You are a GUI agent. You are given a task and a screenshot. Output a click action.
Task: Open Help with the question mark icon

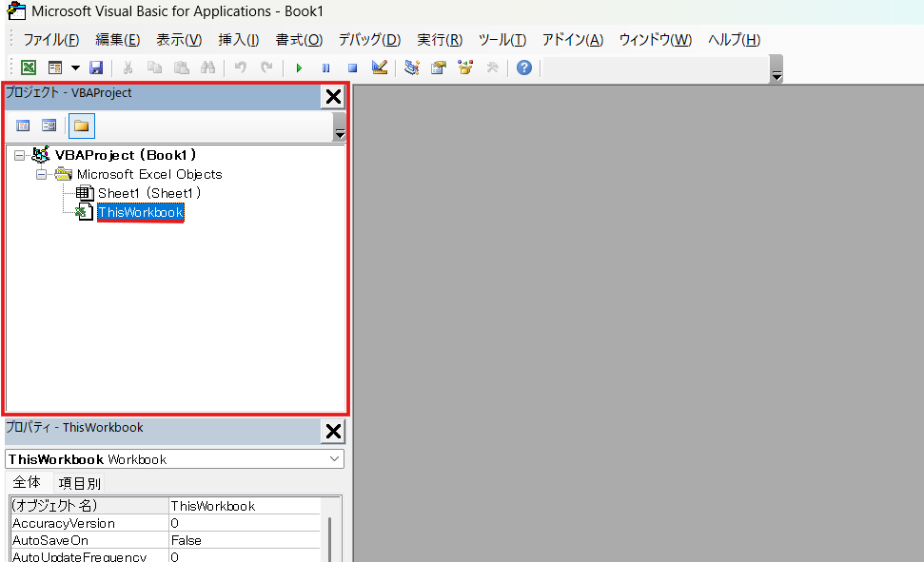pyautogui.click(x=524, y=68)
